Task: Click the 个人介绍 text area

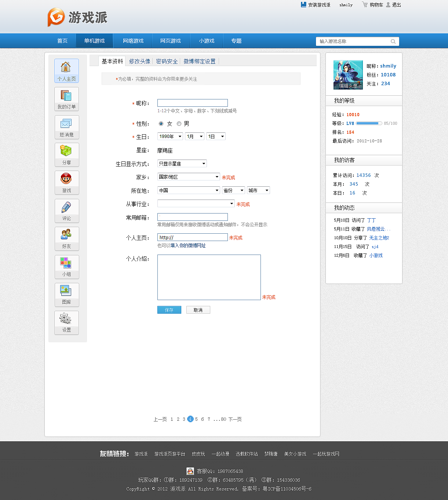Action: (209, 277)
